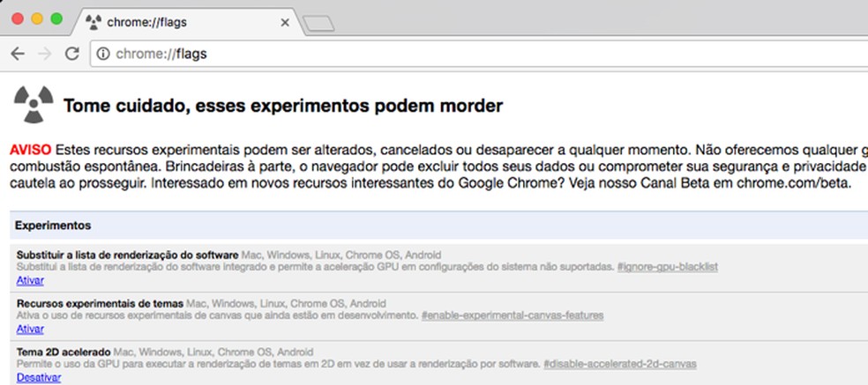Open a new tab
The width and height of the screenshot is (868, 385).
[318, 23]
